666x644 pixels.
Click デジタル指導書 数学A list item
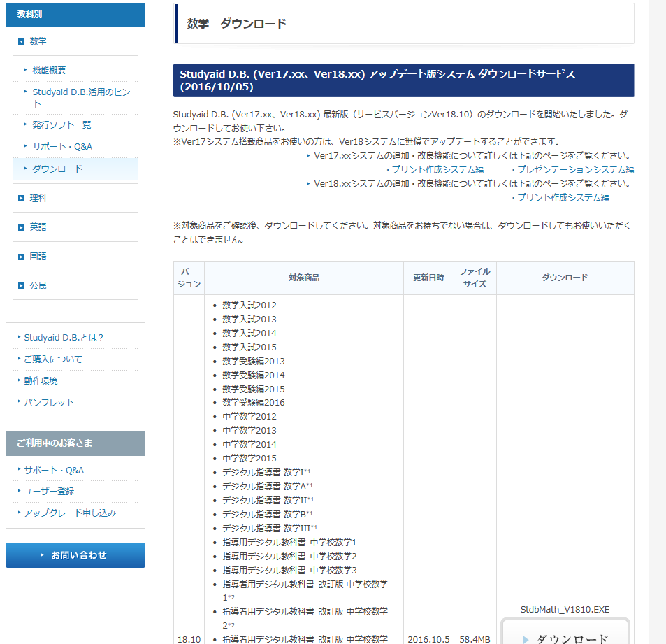click(267, 486)
